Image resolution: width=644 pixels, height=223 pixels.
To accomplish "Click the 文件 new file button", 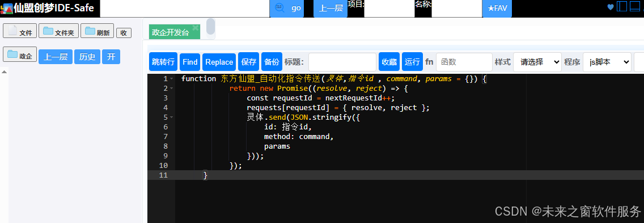I will (20, 31).
